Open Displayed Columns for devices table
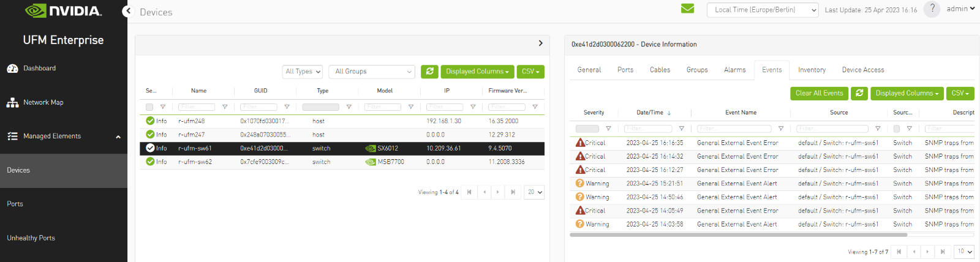This screenshot has width=980, height=262. (477, 72)
